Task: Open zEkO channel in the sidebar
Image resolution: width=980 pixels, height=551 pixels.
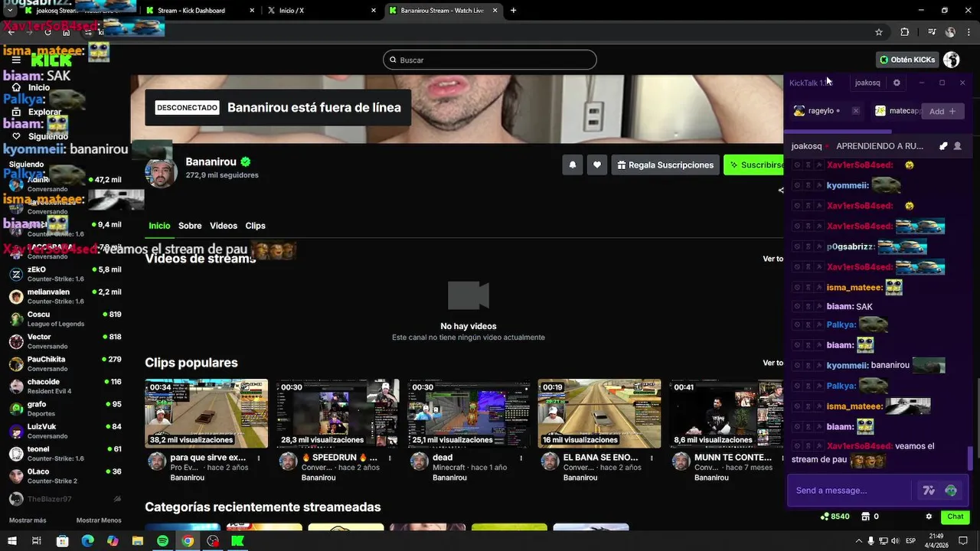Action: point(65,274)
